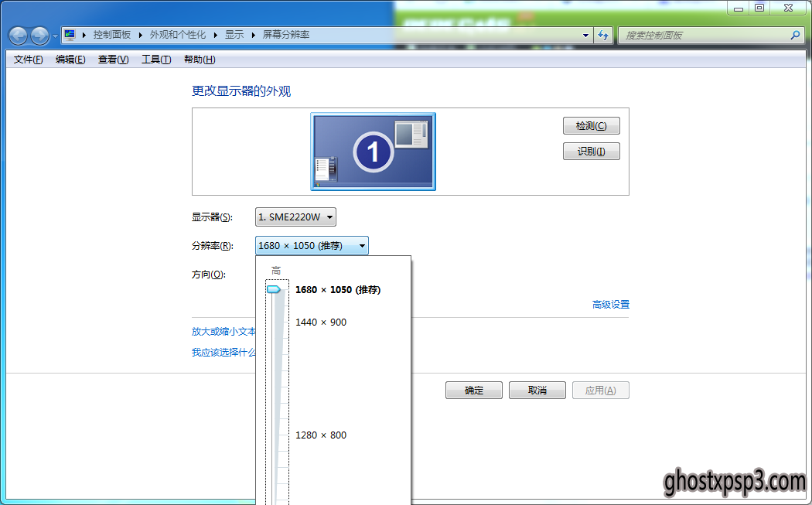This screenshot has width=812, height=505.
Task: Select 外观和个性化 in the breadcrumb path
Action: [x=178, y=35]
